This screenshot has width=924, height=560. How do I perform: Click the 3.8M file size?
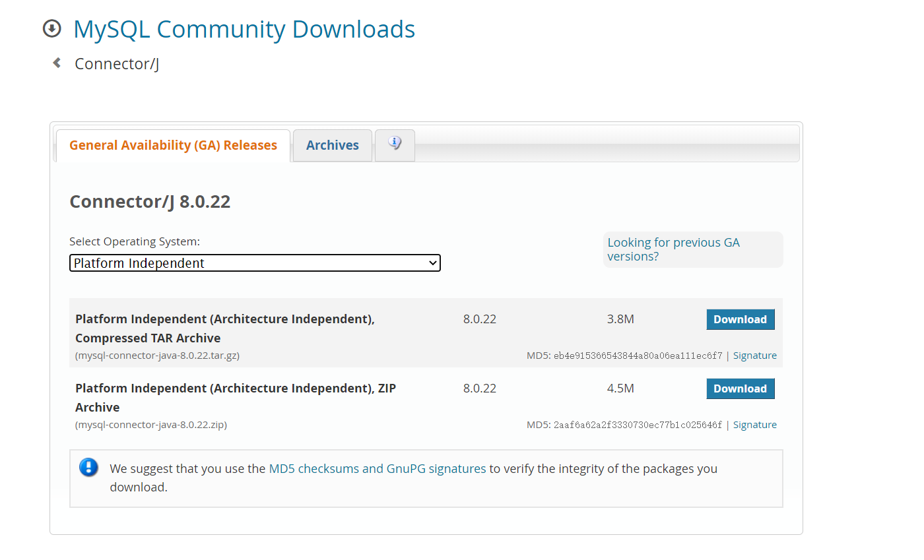(620, 319)
